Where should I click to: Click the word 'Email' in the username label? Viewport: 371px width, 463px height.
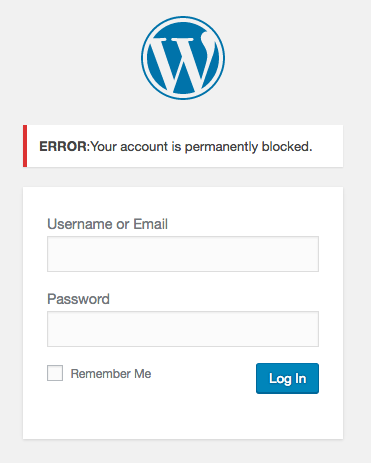pos(150,224)
